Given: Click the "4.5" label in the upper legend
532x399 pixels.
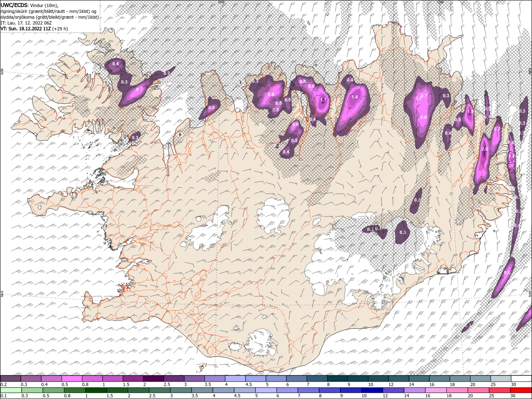Looking at the screenshot, I should click(249, 384).
